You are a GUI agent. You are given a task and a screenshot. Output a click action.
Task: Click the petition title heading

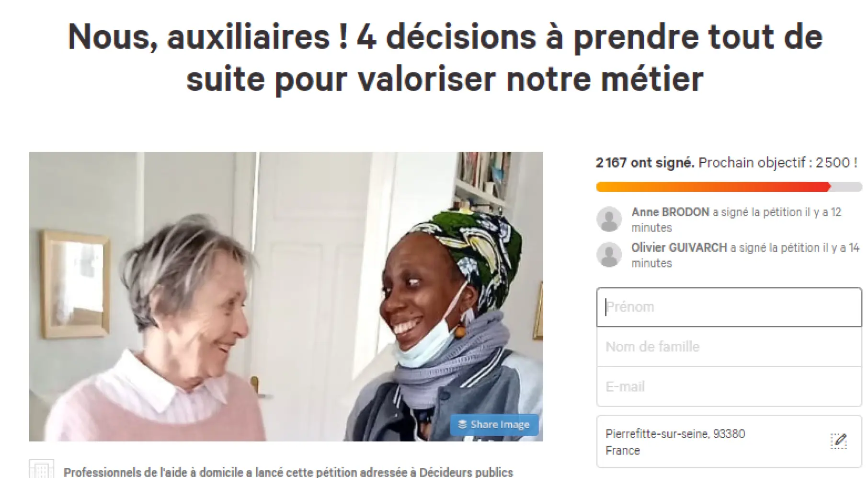(x=445, y=58)
